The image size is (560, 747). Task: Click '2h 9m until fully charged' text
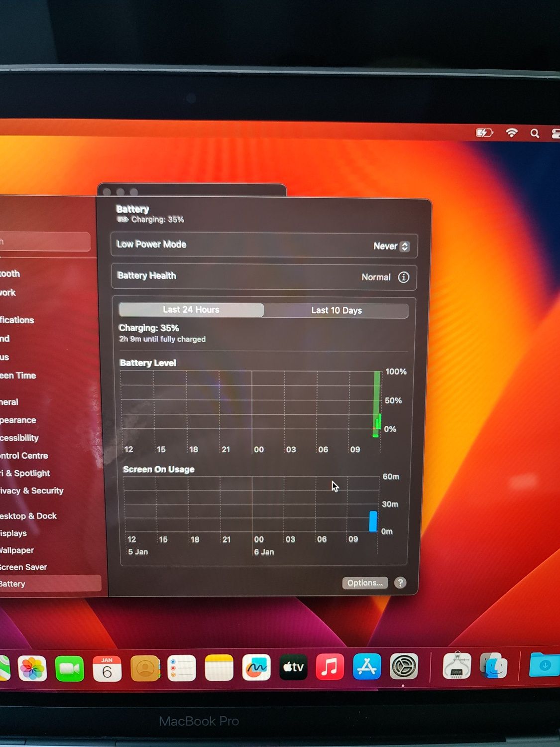coord(162,339)
